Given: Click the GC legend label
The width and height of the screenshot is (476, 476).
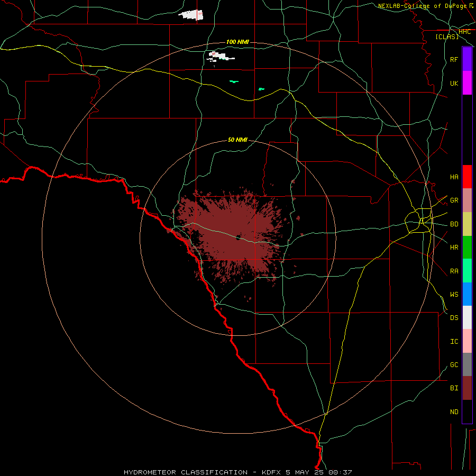Looking at the screenshot, I should click(x=454, y=364).
